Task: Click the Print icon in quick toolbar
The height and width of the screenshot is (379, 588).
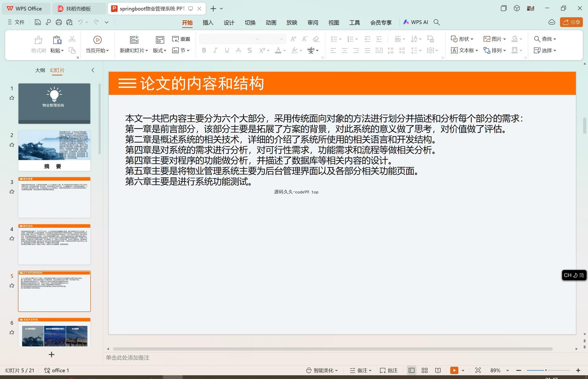Action: [59, 22]
